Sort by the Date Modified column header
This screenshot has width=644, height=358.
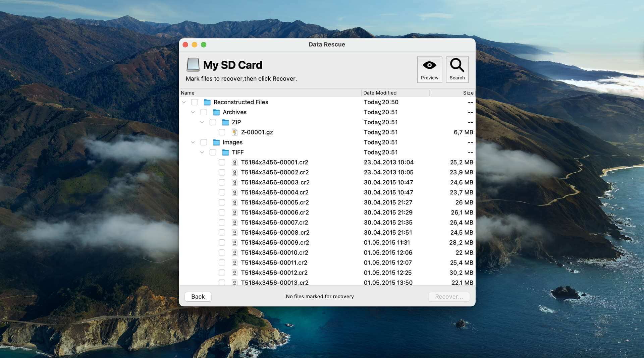click(395, 93)
